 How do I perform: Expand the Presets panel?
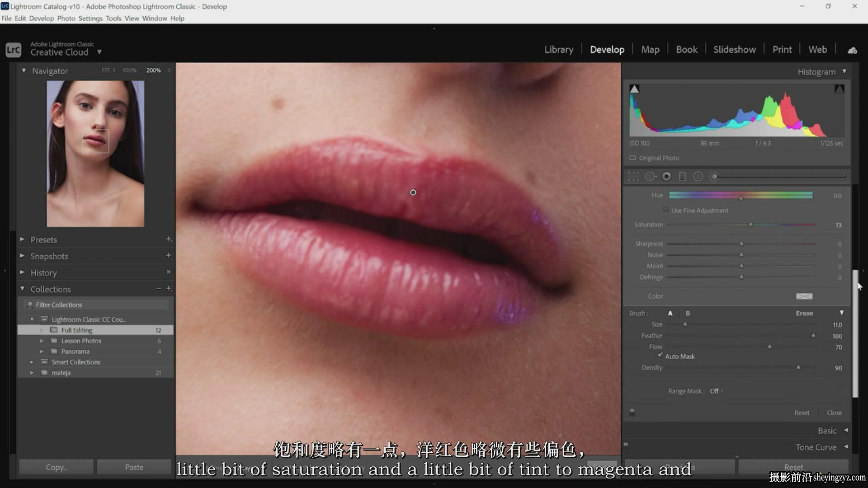pos(22,239)
